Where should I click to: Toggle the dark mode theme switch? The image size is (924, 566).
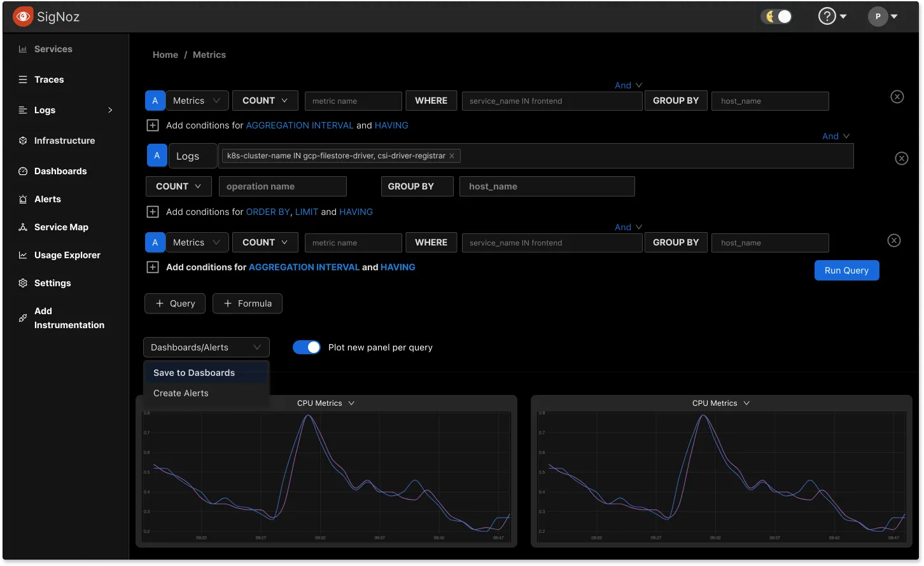(777, 17)
